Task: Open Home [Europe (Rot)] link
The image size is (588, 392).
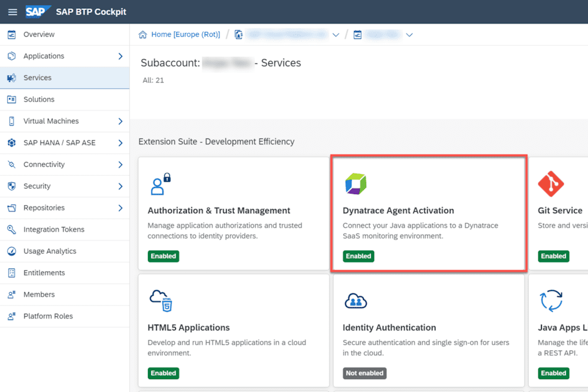Action: 185,34
